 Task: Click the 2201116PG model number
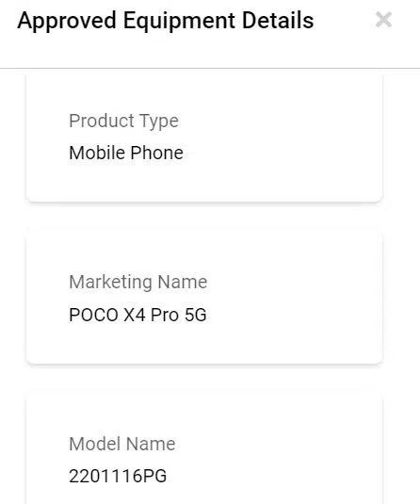tap(118, 476)
